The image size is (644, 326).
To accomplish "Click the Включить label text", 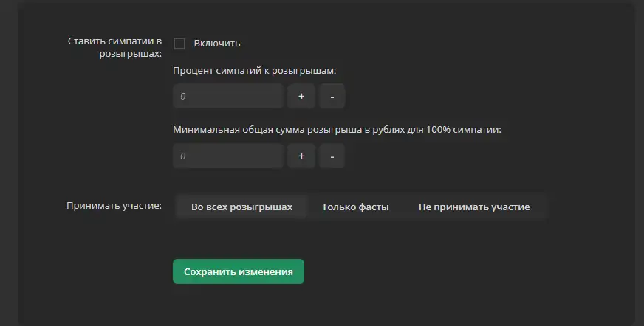I will (217, 44).
